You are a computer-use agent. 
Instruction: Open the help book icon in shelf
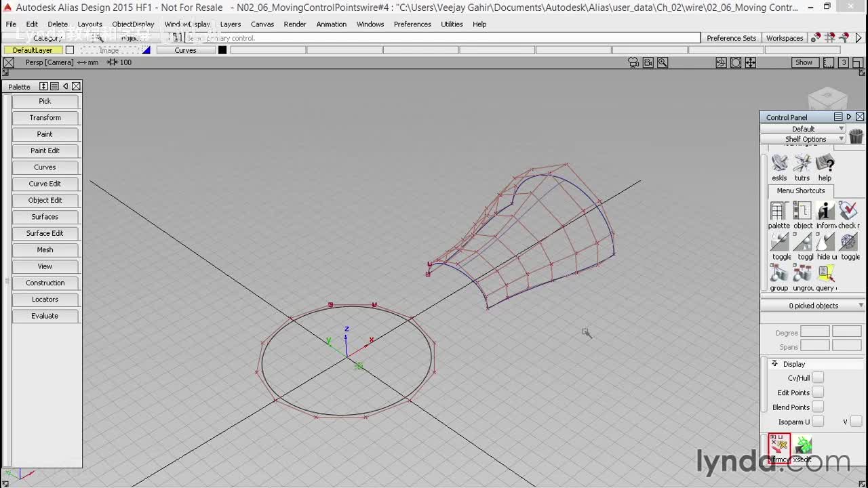825,164
